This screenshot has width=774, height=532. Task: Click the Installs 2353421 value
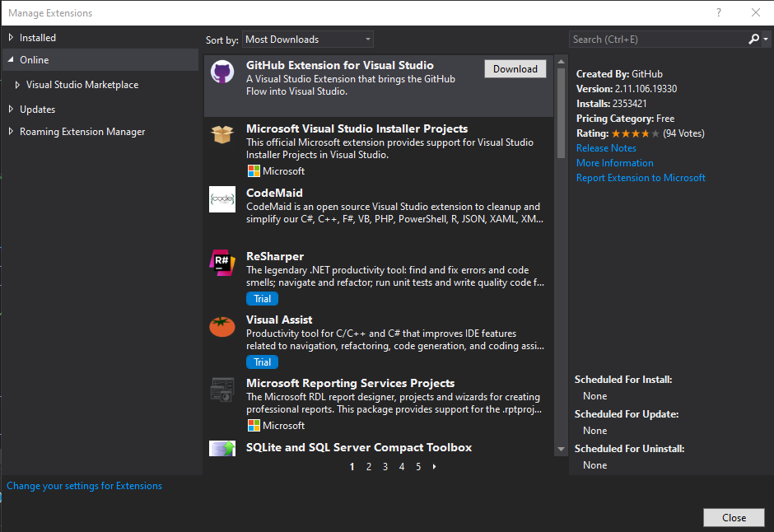coord(629,104)
